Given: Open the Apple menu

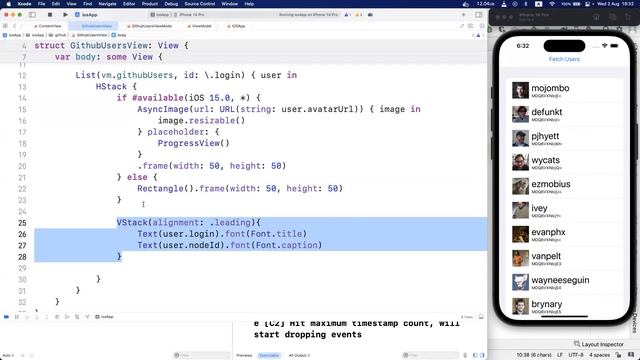Looking at the screenshot, I should [9, 4].
